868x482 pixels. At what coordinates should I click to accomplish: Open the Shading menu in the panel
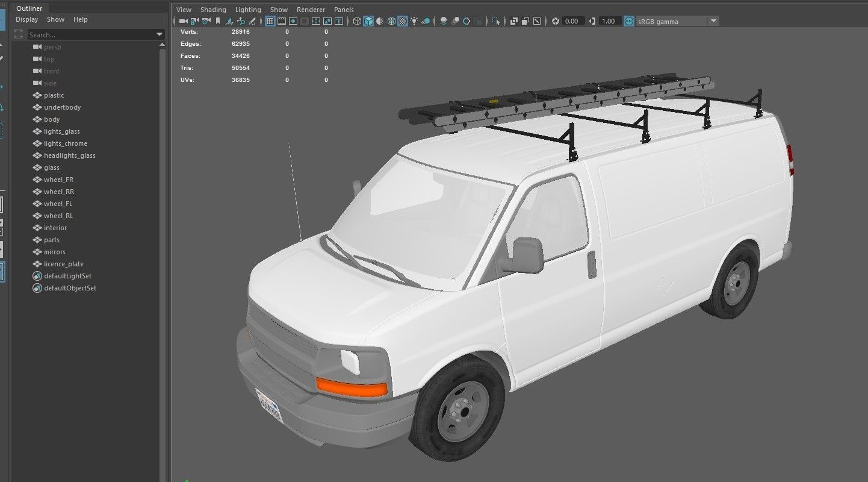tap(213, 9)
